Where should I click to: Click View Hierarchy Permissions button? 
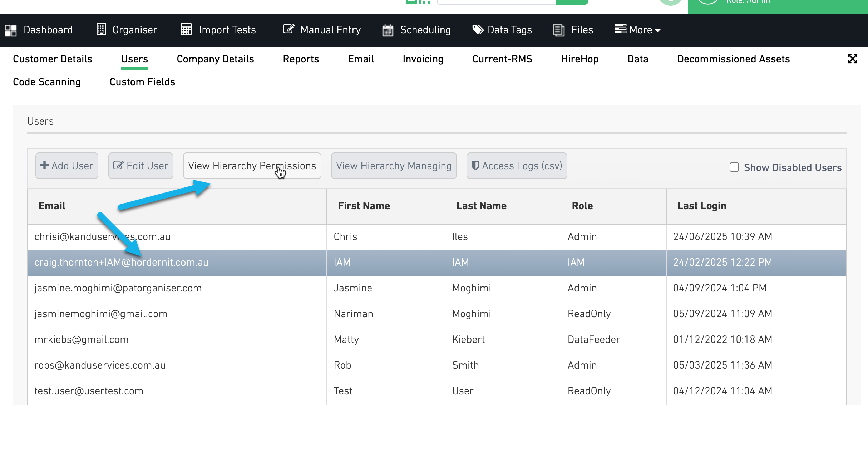(252, 166)
